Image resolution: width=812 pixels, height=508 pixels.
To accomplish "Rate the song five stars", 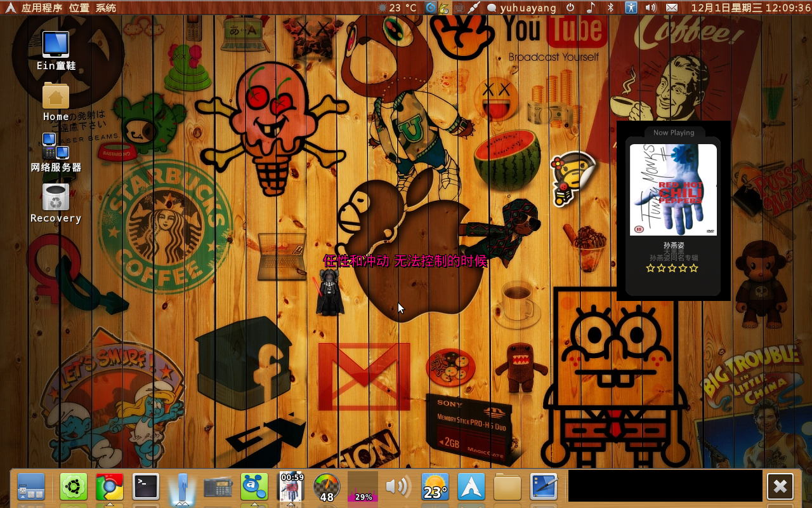I will [x=693, y=268].
